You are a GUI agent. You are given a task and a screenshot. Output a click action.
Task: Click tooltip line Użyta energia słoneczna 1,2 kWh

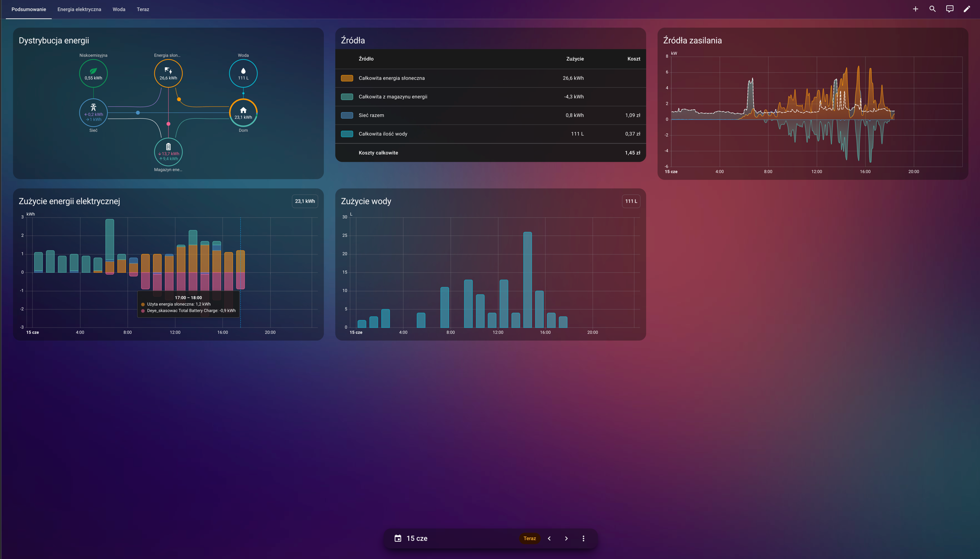pyautogui.click(x=179, y=305)
